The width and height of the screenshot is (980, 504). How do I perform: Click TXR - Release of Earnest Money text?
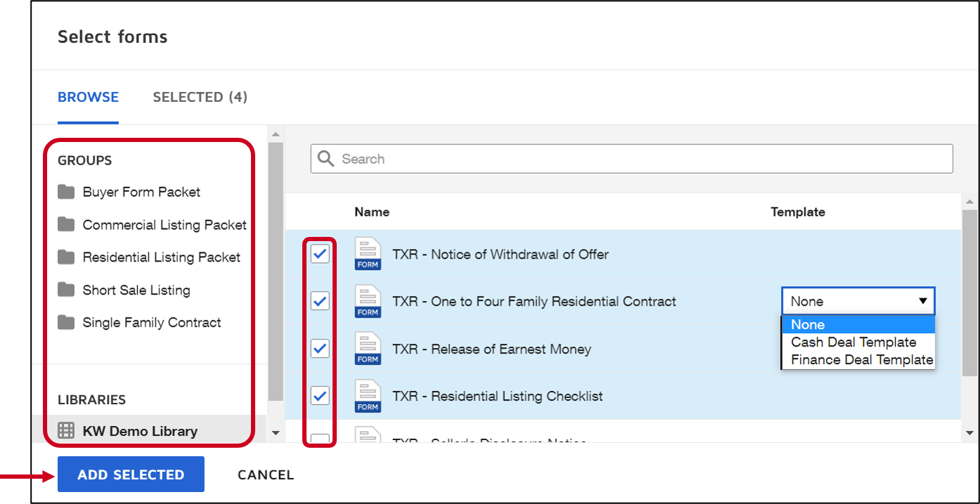pos(491,349)
